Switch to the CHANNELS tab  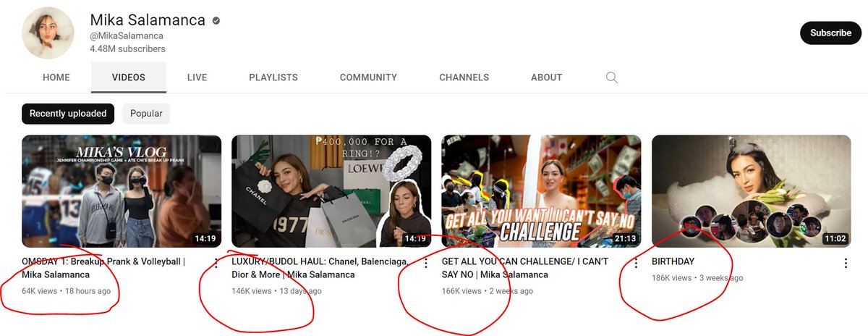tap(464, 77)
